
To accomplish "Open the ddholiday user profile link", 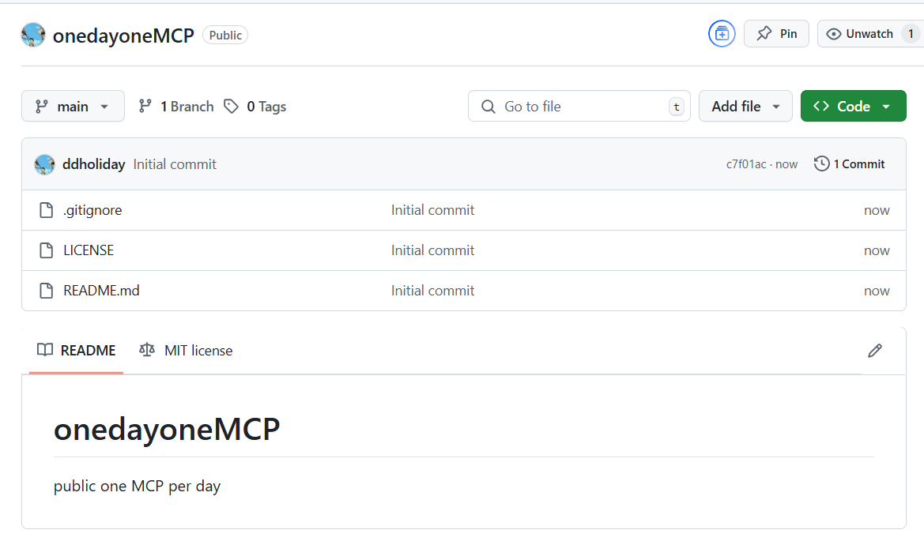I will click(x=94, y=164).
